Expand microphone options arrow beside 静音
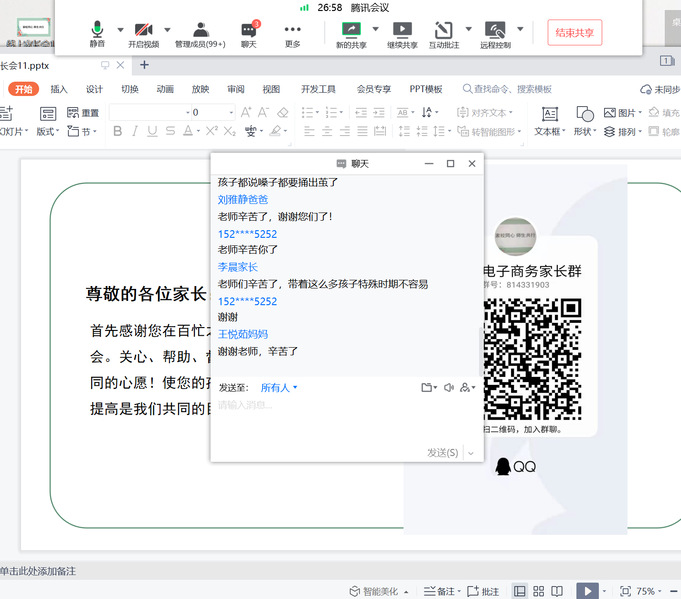 121,29
